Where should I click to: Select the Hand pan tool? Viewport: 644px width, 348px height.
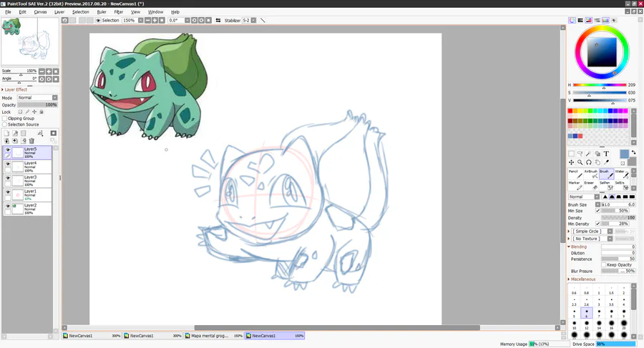[597, 162]
